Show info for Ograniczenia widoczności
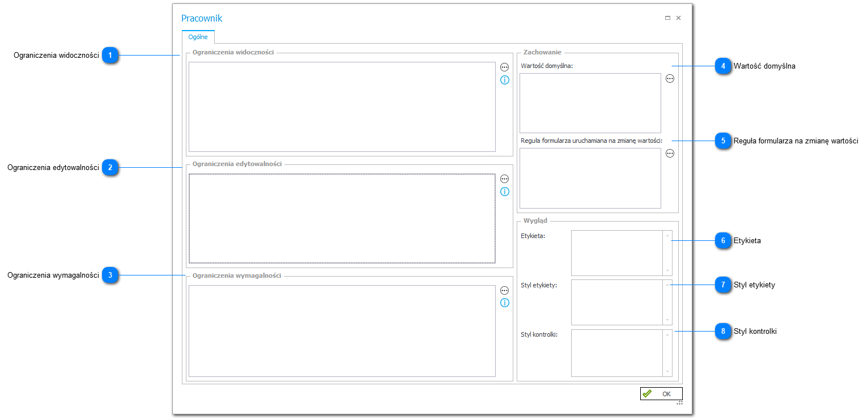The width and height of the screenshot is (868, 420). [504, 80]
